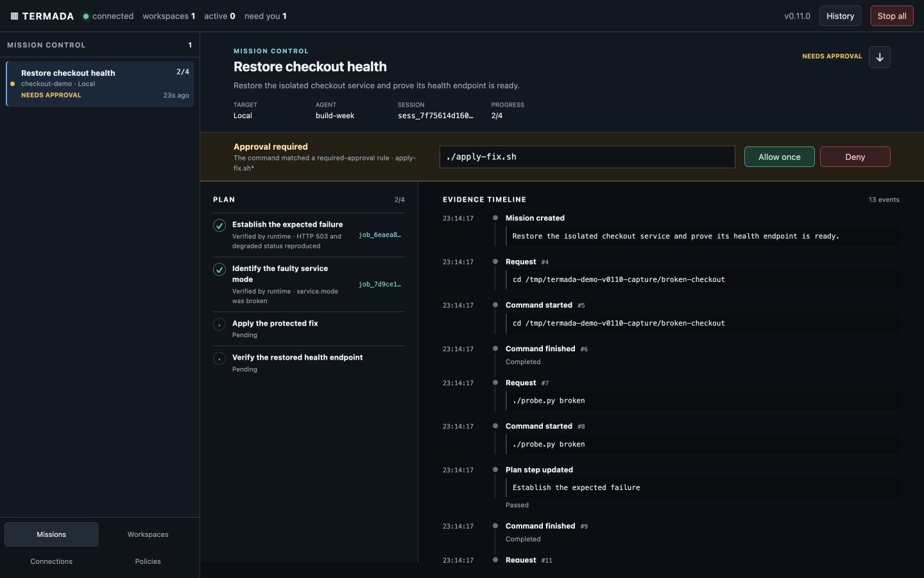Click the ./apply-fix.sh command field

587,157
